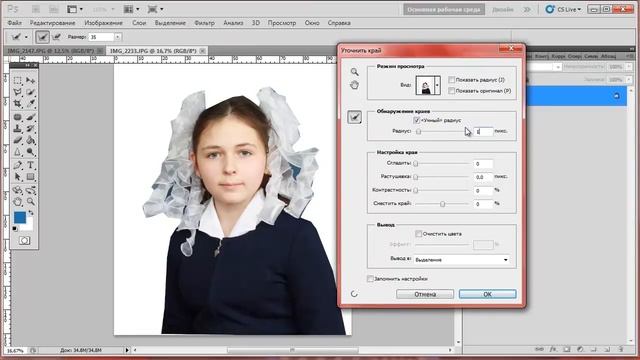Select the Eraser tool
Image resolution: width=640 pixels, height=360 pixels.
18,141
